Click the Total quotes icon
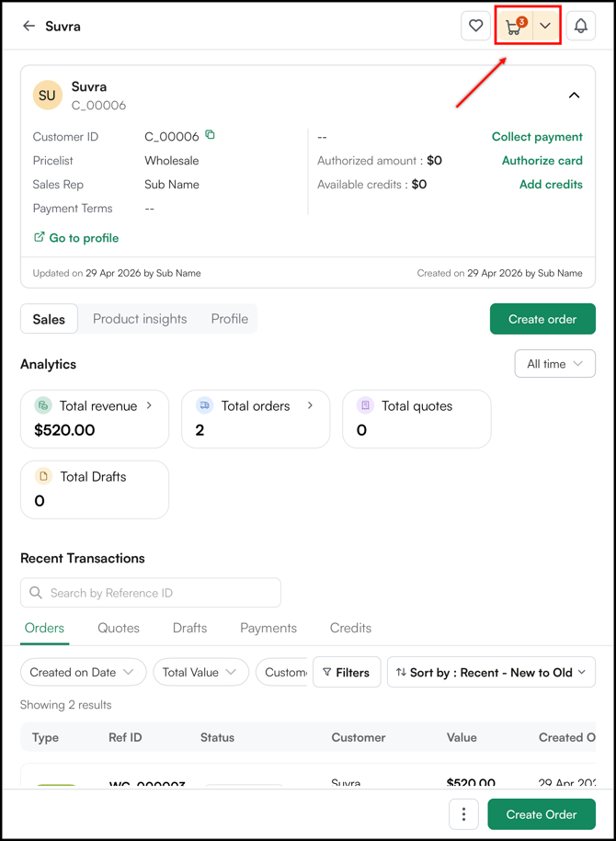 [x=365, y=405]
